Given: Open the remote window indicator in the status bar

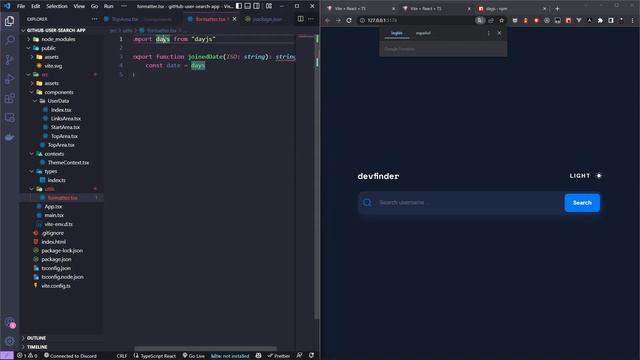Looking at the screenshot, I should [x=7, y=356].
